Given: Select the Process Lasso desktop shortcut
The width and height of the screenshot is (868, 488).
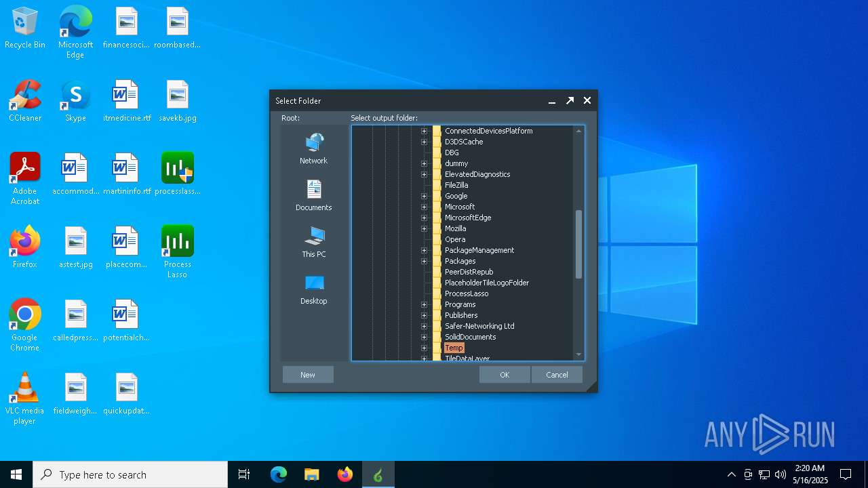Looking at the screenshot, I should [178, 252].
